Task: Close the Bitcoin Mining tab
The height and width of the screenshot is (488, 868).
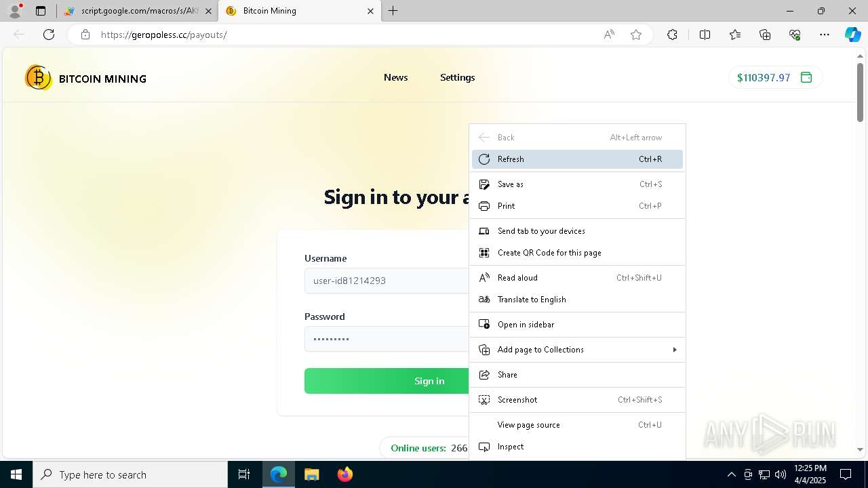Action: tap(370, 11)
